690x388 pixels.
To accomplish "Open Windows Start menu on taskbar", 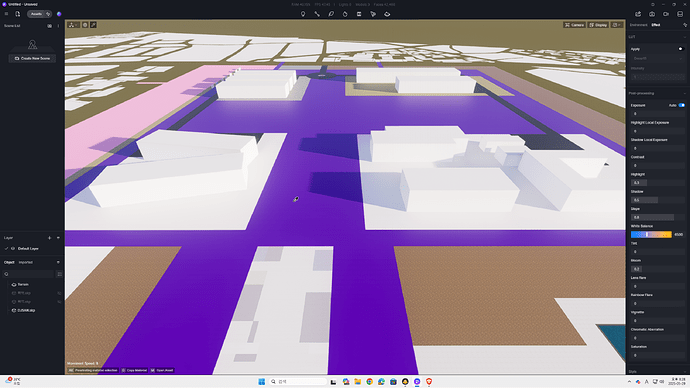I will 262,381.
